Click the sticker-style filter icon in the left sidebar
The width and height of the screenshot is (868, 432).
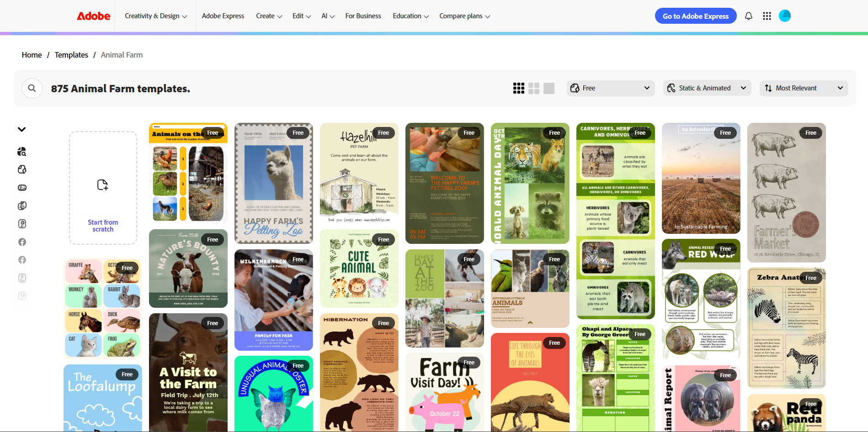coord(22,169)
